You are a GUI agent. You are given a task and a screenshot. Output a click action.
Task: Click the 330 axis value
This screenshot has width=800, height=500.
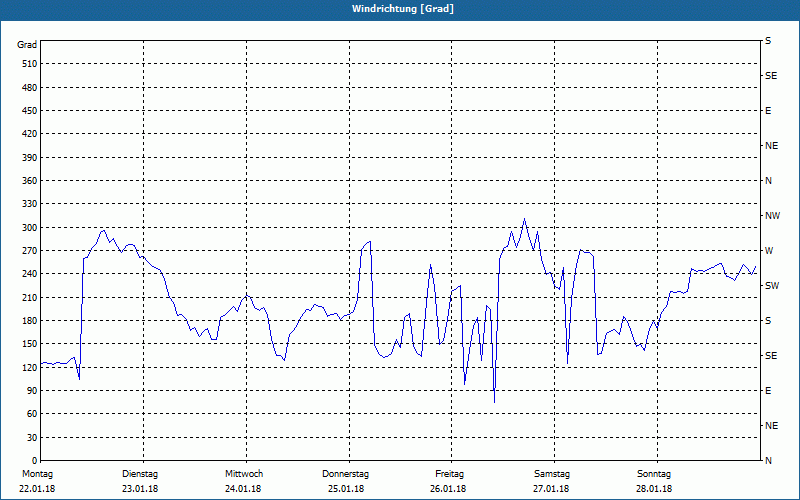tap(30, 204)
